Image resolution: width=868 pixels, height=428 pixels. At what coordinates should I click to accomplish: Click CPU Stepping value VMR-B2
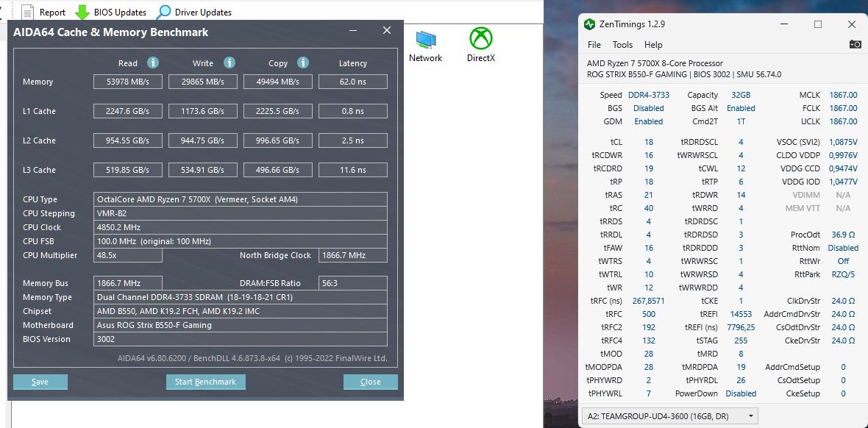tap(241, 213)
